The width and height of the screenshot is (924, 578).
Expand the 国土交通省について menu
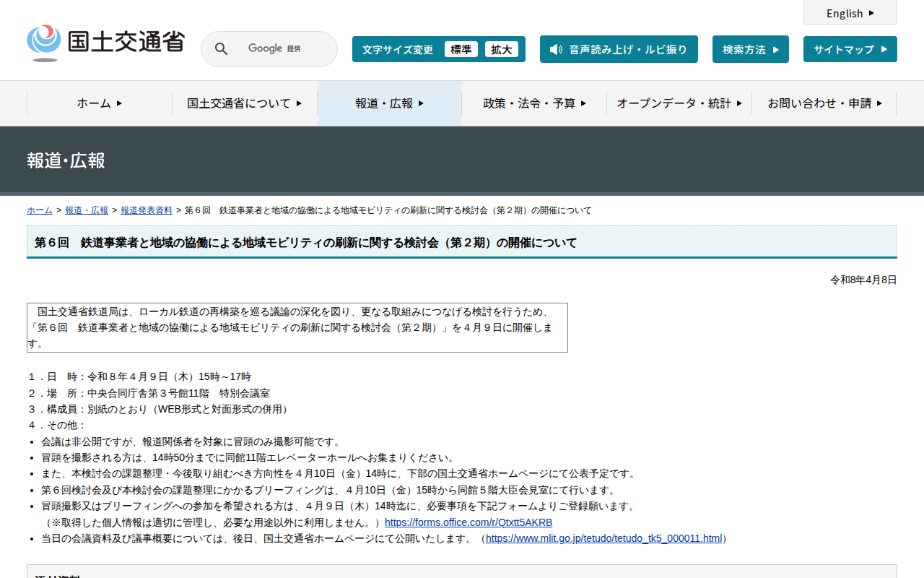pos(244,103)
